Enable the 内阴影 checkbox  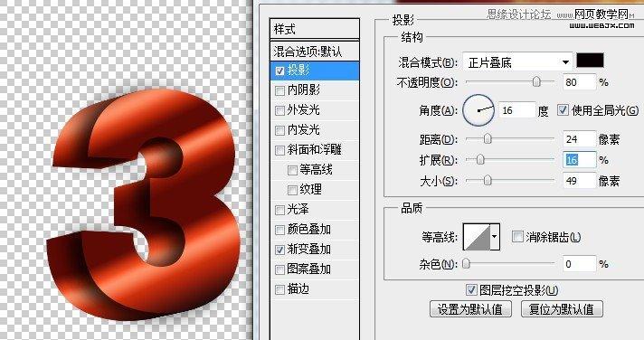pos(279,90)
